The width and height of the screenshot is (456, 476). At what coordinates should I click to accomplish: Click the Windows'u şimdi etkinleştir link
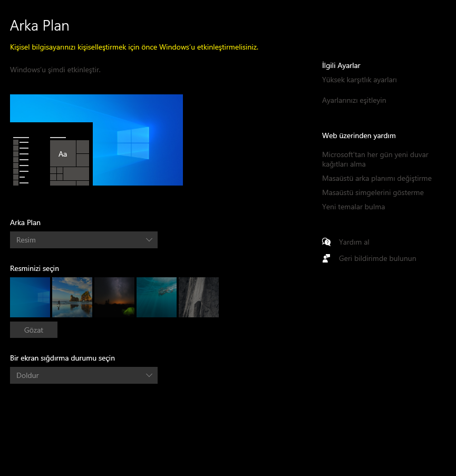click(x=55, y=70)
